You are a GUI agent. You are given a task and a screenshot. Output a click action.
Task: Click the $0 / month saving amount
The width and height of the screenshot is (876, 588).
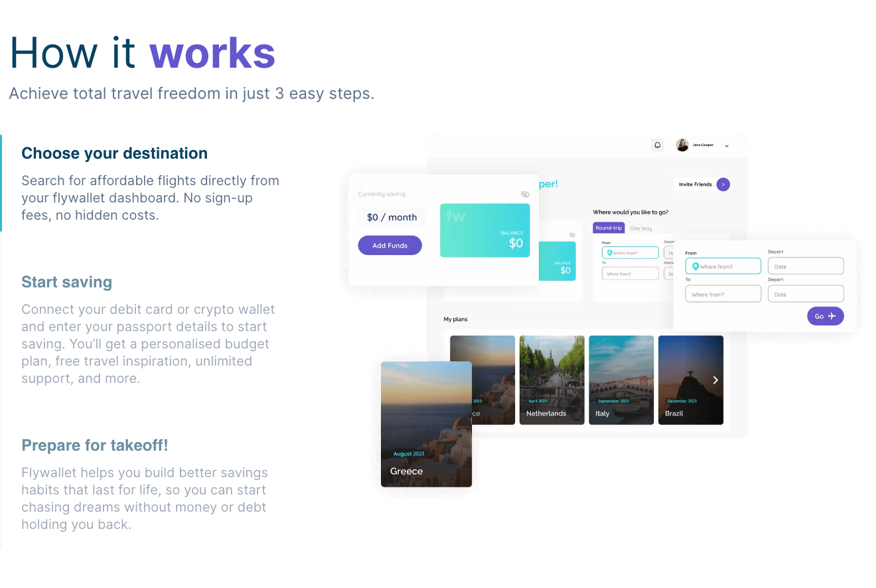point(392,217)
